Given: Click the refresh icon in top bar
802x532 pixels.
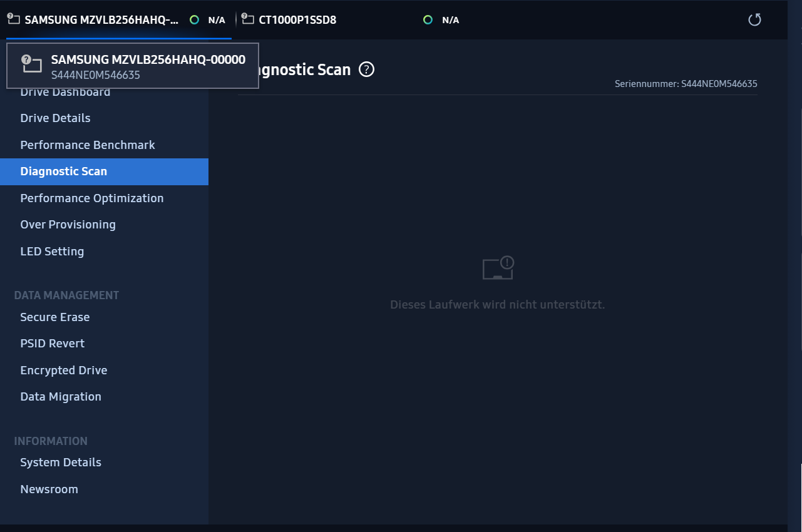Looking at the screenshot, I should click(x=754, y=19).
